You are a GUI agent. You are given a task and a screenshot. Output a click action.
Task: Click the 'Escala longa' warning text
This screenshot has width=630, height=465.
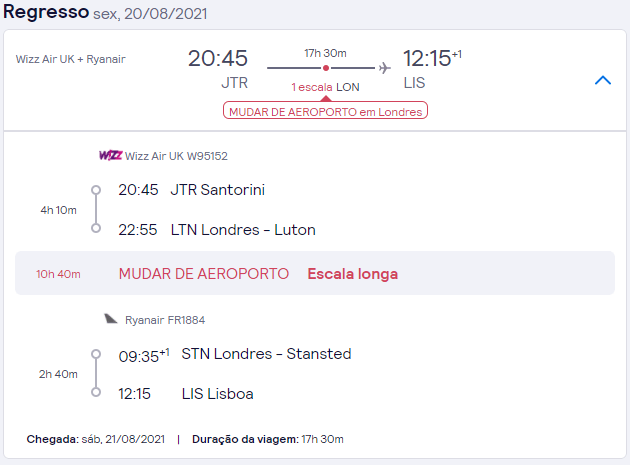[x=352, y=274]
